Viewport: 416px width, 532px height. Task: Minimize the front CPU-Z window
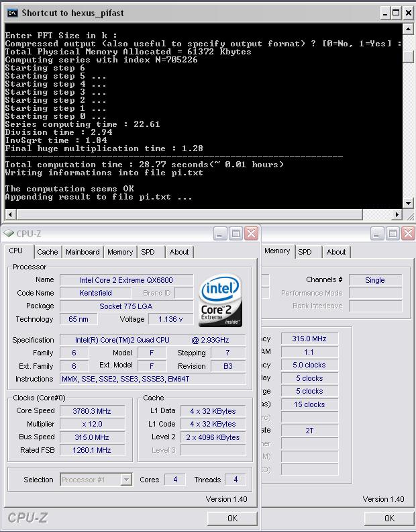click(x=220, y=234)
